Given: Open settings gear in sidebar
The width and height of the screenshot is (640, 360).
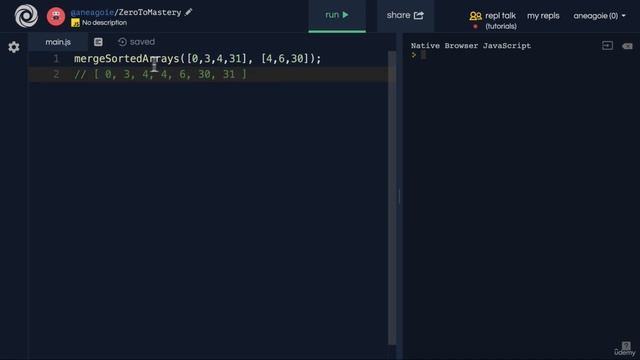Looking at the screenshot, I should 14,47.
